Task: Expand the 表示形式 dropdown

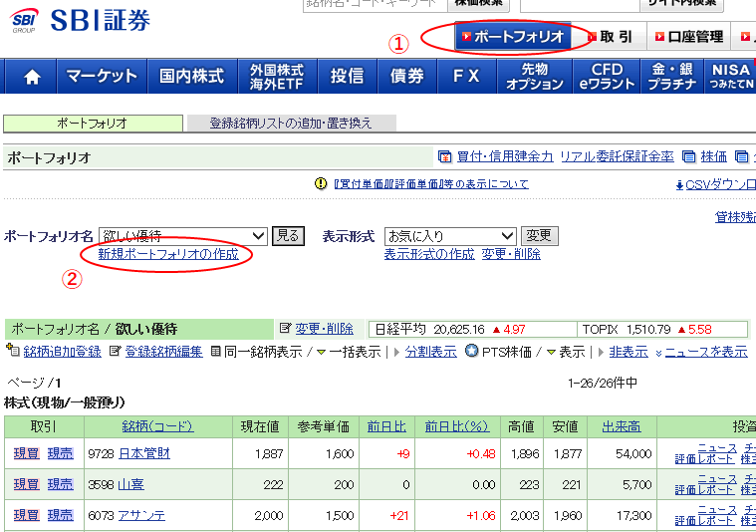Action: click(x=450, y=236)
